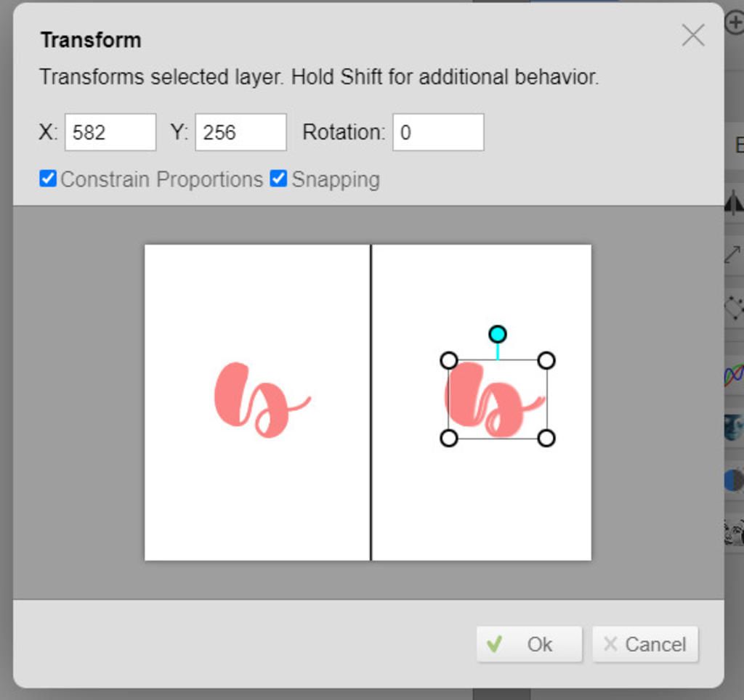Confirm the transform with Ok
This screenshot has width=744, height=700.
tap(529, 644)
